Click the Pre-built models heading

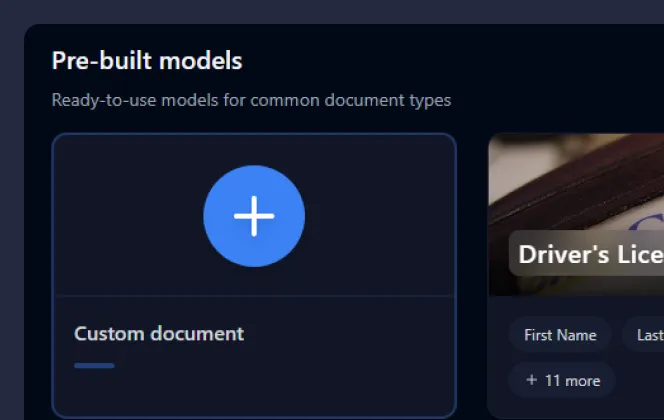click(x=147, y=61)
